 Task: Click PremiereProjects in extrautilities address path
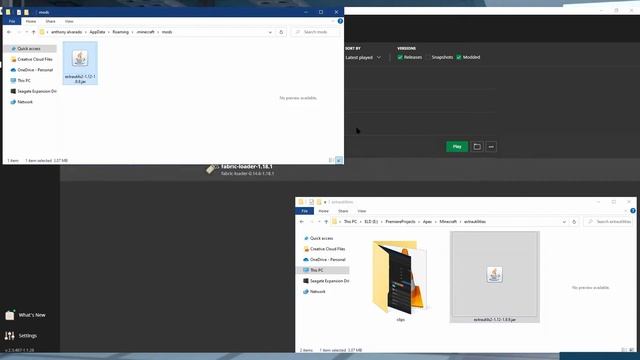[x=400, y=222]
